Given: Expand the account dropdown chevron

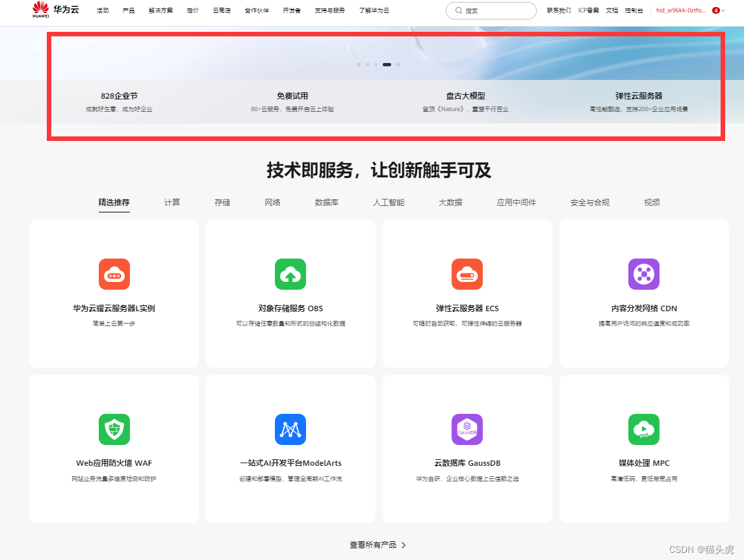Looking at the screenshot, I should pos(724,10).
